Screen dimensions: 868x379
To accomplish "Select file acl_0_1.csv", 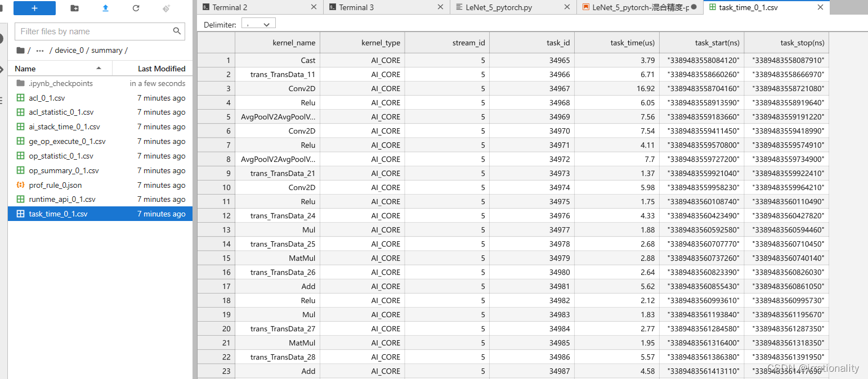I will click(x=100, y=98).
